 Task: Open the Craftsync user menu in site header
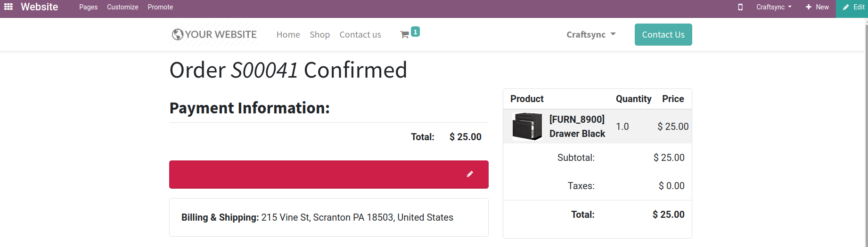click(x=591, y=34)
